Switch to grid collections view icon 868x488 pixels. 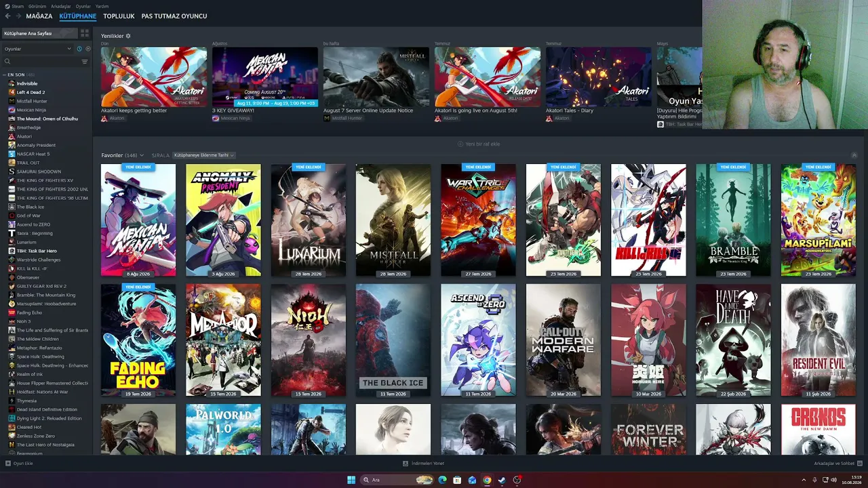[85, 33]
